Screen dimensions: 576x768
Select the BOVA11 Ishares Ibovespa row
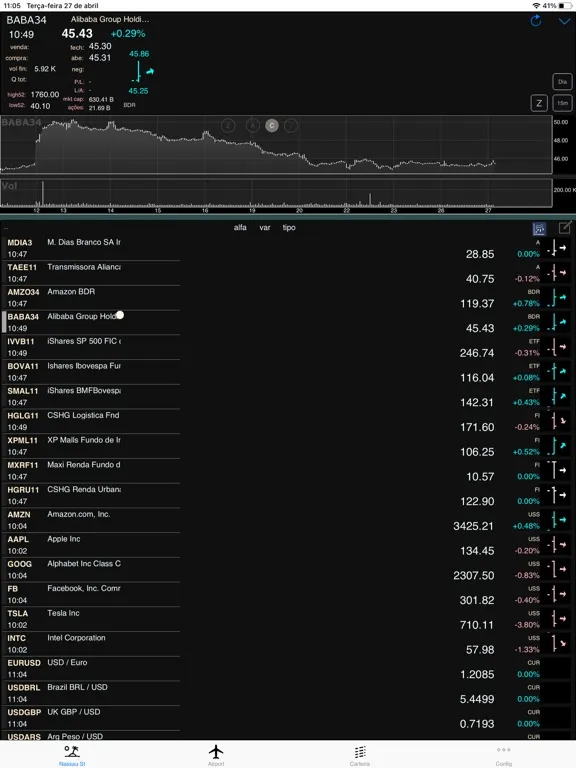(288, 372)
